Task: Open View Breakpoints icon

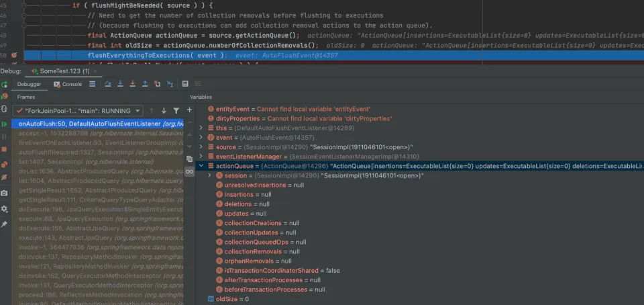Action: click(x=4, y=165)
